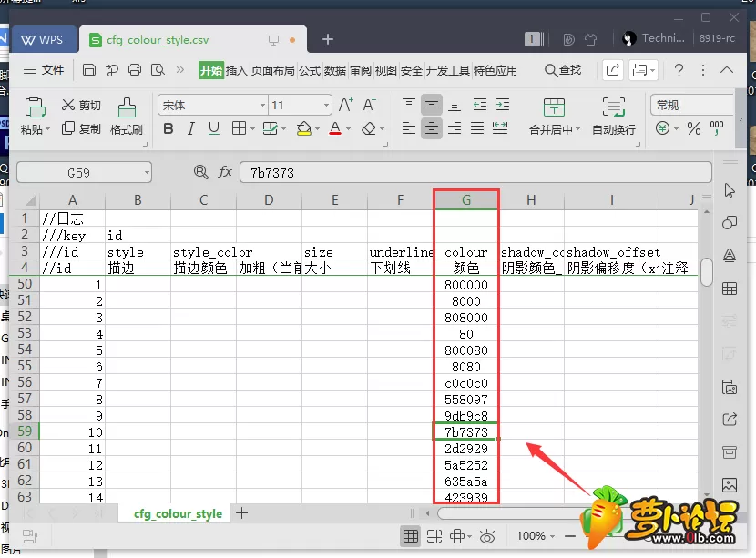Click the Paste clipboard icon
The image size is (756, 558).
[x=35, y=107]
